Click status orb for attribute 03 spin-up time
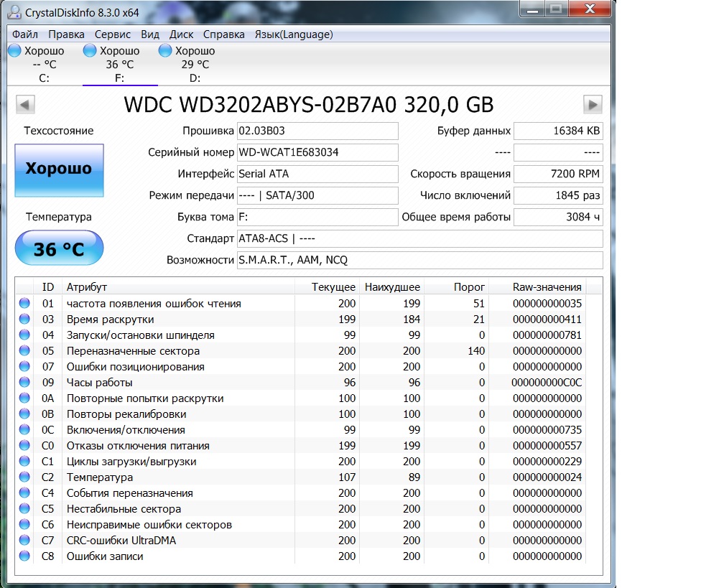Viewport: 724px width, 588px height. [x=24, y=319]
